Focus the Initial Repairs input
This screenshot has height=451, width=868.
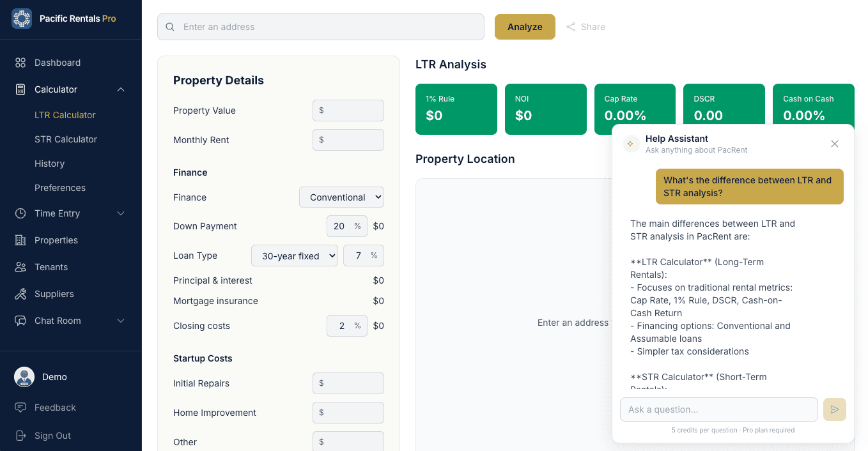[348, 383]
